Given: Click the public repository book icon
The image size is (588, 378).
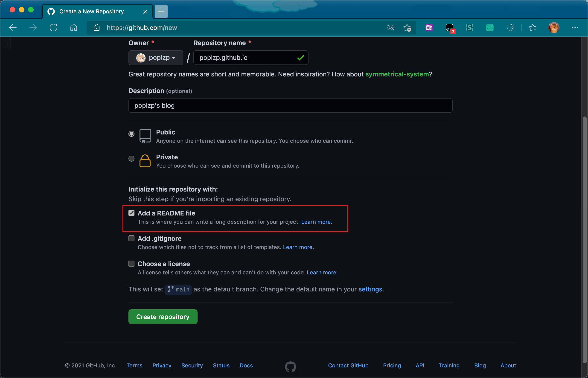Looking at the screenshot, I should (x=145, y=136).
